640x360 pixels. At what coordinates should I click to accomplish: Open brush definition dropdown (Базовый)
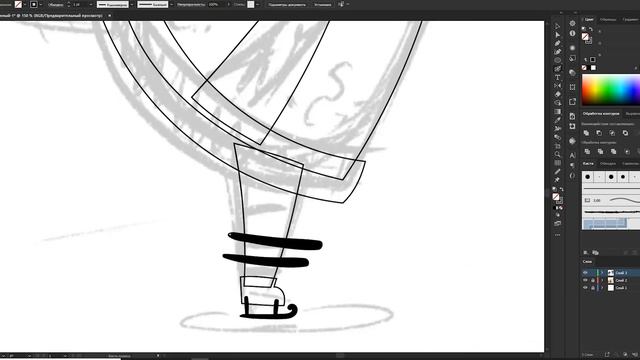point(171,4)
